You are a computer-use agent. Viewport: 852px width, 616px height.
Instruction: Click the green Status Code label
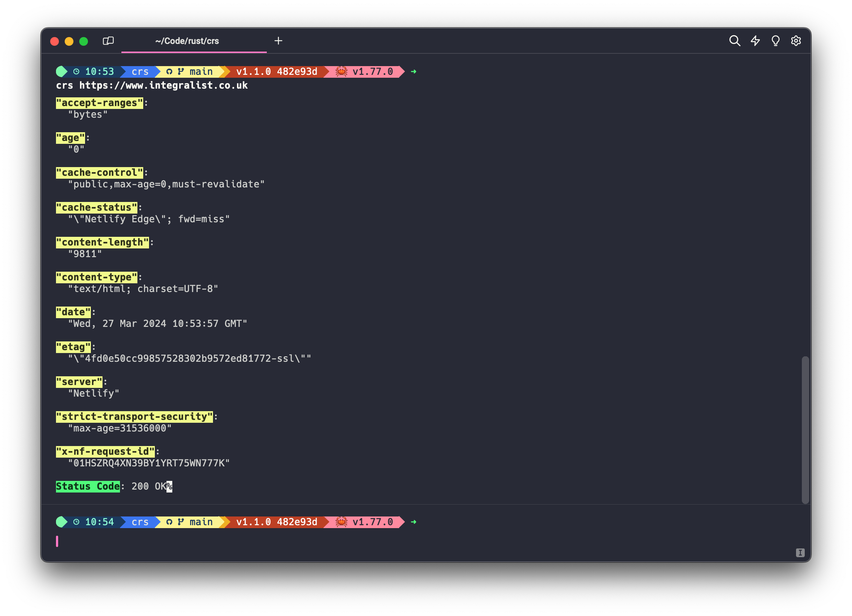[x=88, y=486]
